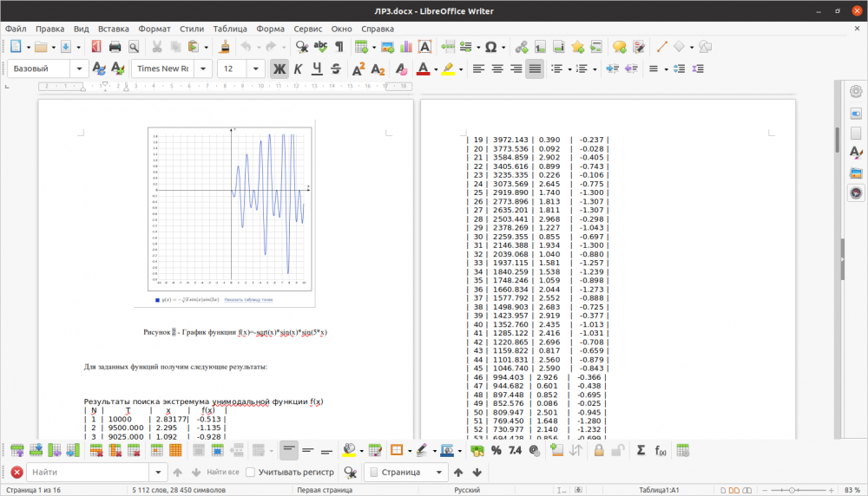Export document as PDF
Screen dimensions: 868x496
click(95, 47)
